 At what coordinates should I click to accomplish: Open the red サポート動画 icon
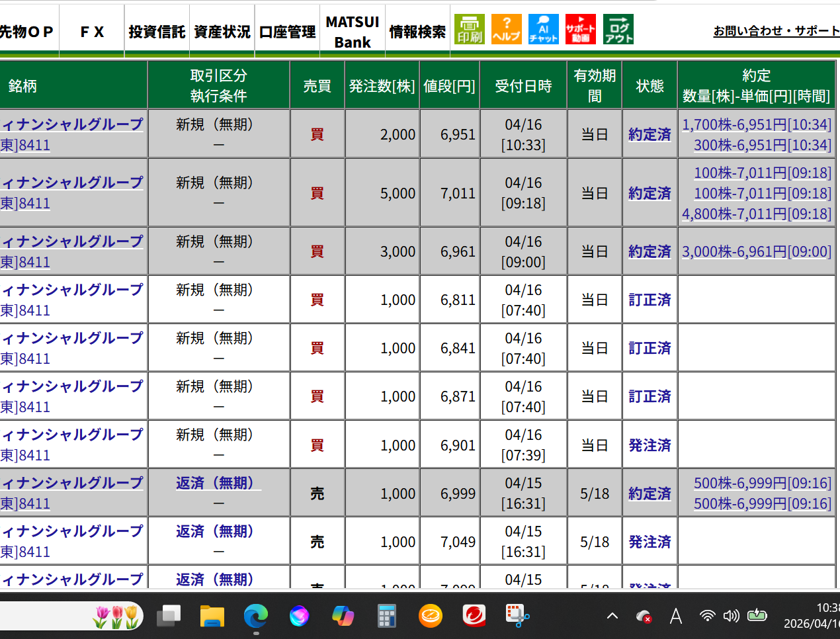pos(581,29)
